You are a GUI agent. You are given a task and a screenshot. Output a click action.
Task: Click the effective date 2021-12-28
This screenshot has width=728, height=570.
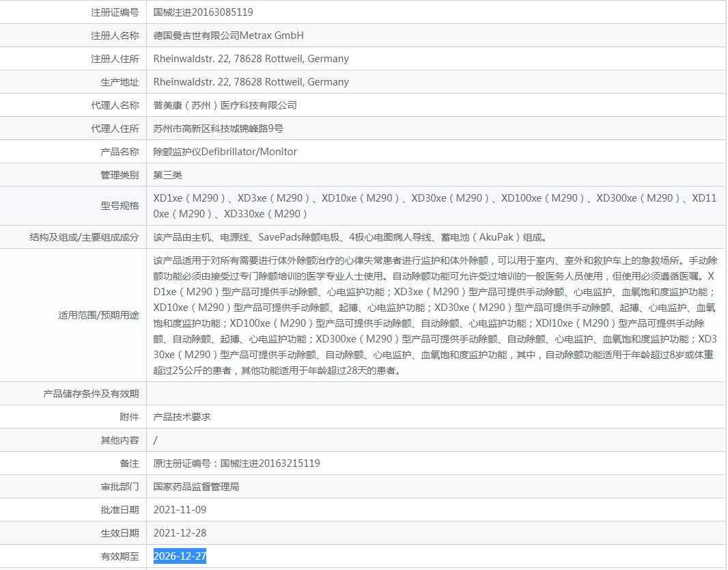pos(180,533)
